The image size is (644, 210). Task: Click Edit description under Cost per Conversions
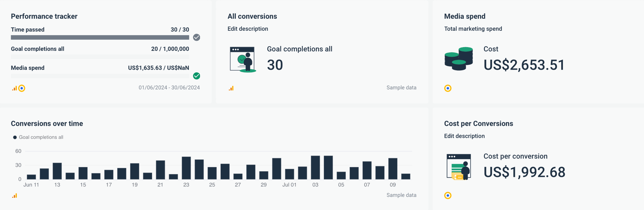pos(464,136)
